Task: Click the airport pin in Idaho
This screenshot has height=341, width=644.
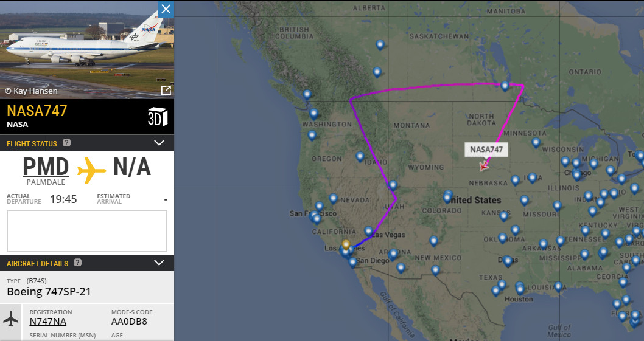Action: (360, 156)
